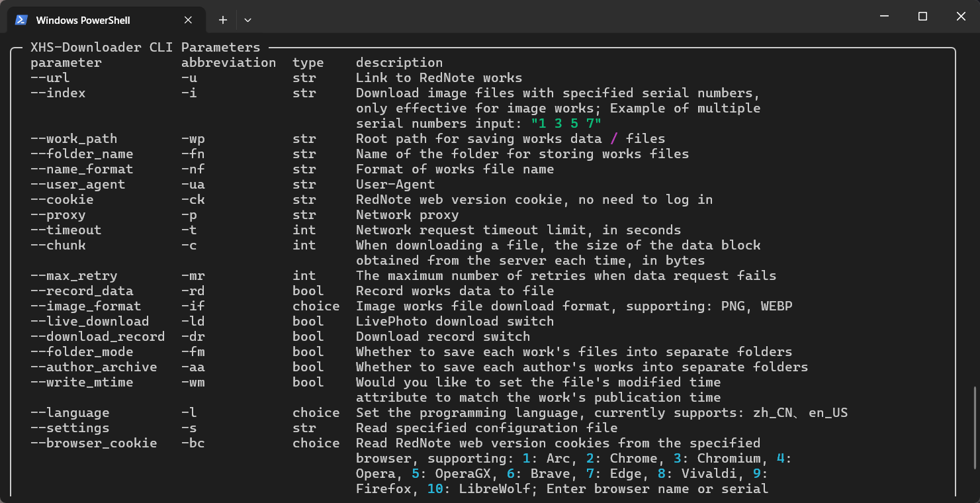
Task: Close the terminal window
Action: pyautogui.click(x=961, y=17)
